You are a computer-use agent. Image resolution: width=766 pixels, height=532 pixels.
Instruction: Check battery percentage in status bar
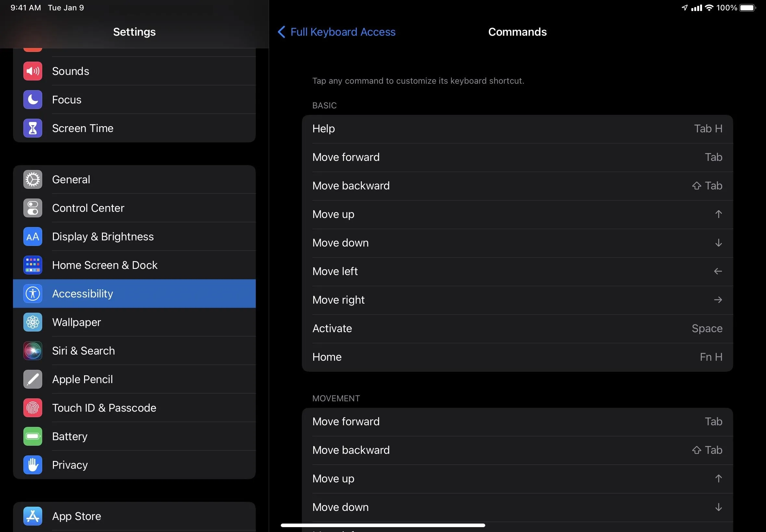[x=731, y=7]
